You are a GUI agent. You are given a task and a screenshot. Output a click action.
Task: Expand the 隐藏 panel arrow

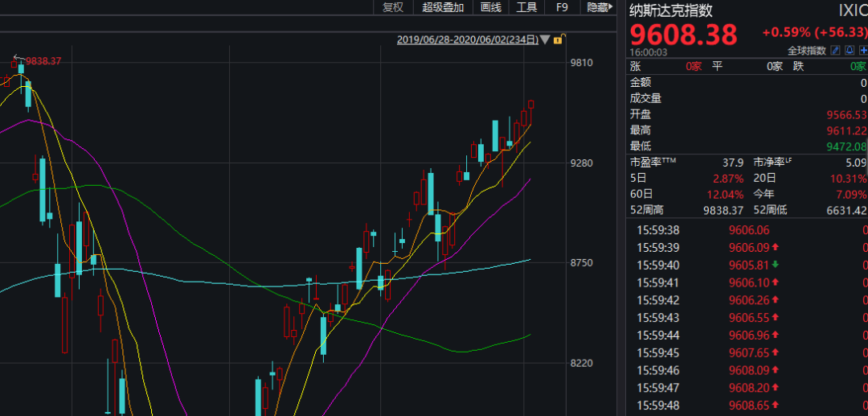(600, 7)
